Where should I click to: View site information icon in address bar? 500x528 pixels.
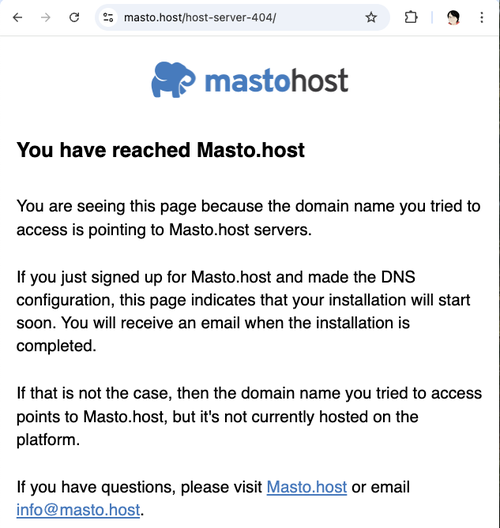point(108,17)
